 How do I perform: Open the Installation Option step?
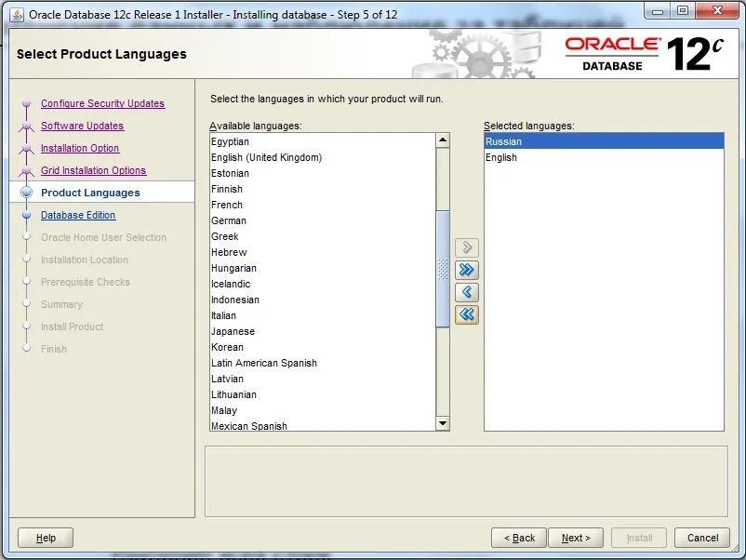click(x=80, y=148)
